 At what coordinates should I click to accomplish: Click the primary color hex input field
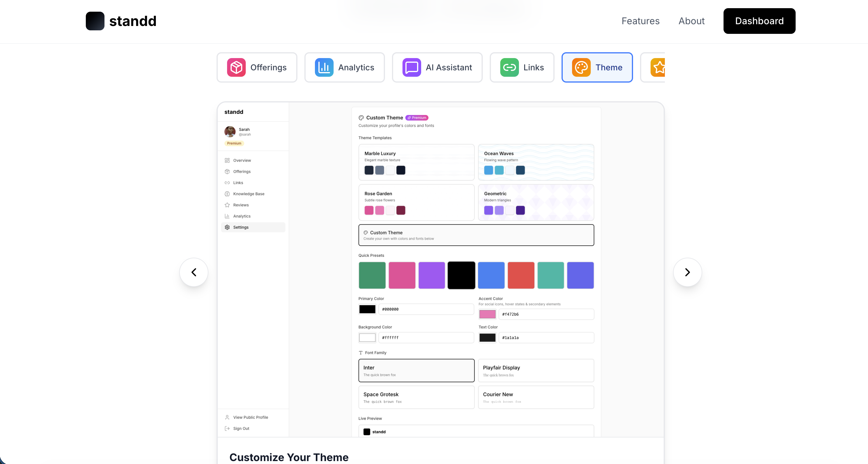[426, 309]
